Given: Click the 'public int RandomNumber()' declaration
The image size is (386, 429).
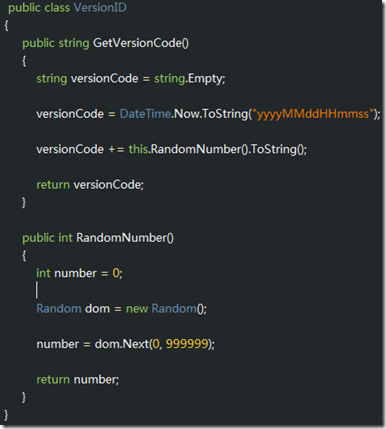Looking at the screenshot, I should pyautogui.click(x=98, y=238).
